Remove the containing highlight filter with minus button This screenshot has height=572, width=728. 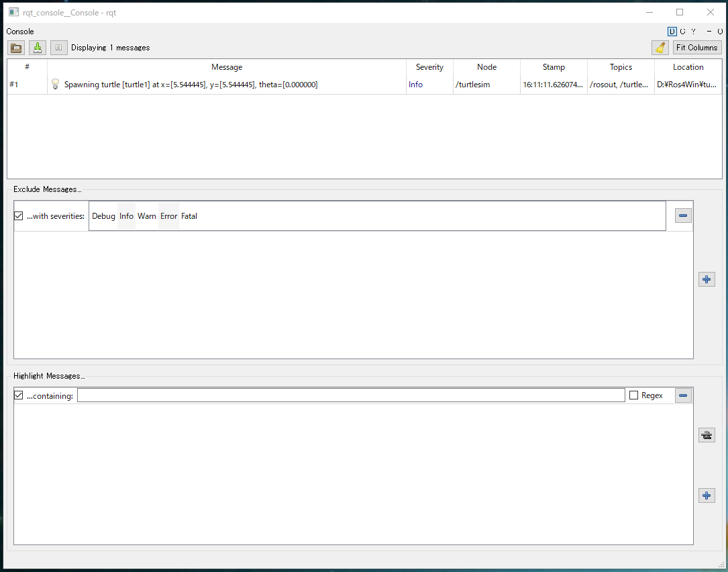(683, 395)
